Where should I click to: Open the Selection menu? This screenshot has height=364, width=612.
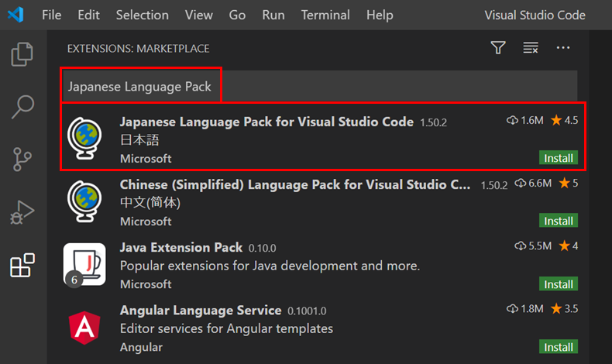[143, 15]
